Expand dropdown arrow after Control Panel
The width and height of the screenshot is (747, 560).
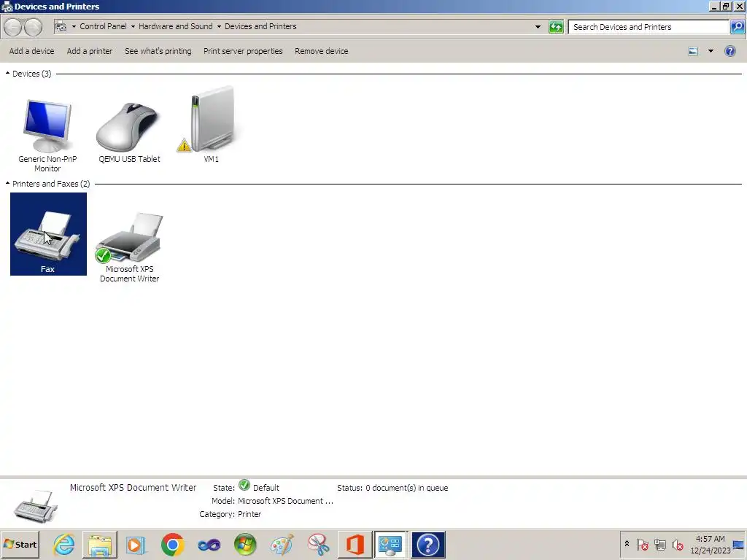(x=133, y=27)
